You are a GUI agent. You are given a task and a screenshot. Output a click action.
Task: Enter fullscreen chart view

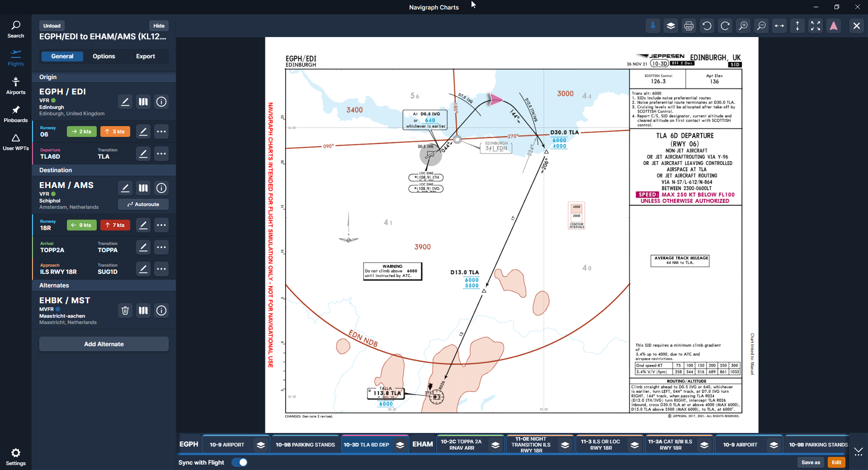click(x=816, y=26)
